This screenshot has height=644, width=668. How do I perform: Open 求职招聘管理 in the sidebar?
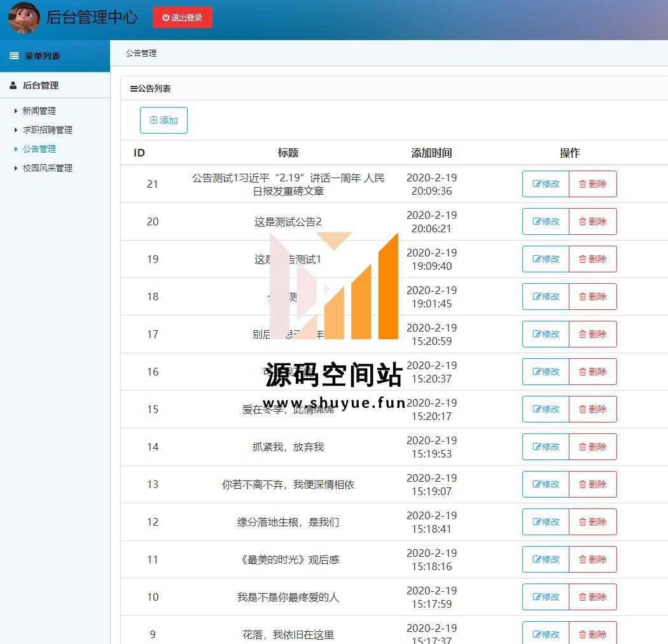coord(47,130)
